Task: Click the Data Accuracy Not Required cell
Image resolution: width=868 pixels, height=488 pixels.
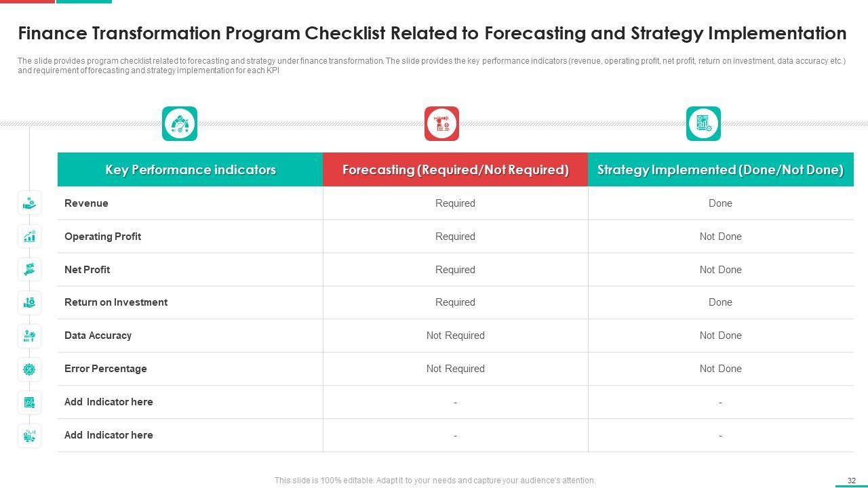Action: point(455,335)
